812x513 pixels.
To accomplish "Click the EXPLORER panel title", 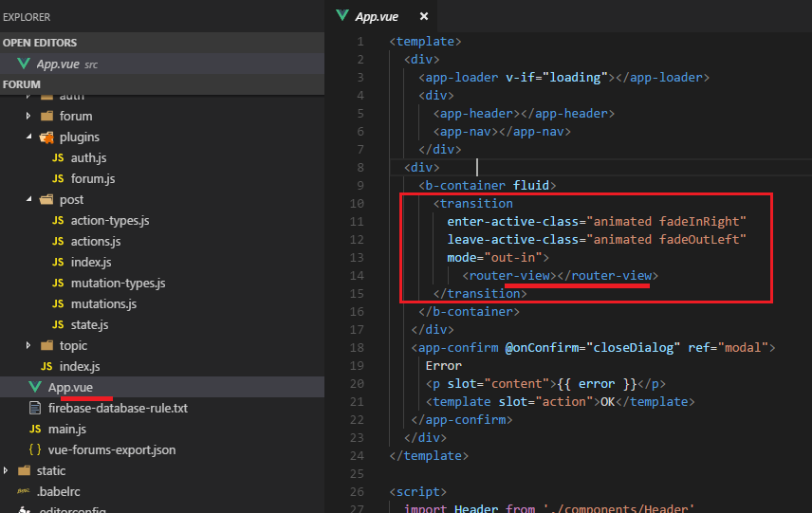I will tap(27, 17).
